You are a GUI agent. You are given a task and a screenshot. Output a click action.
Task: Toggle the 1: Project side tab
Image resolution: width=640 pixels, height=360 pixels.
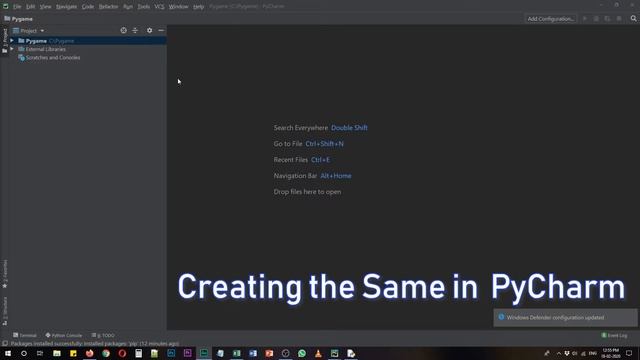point(5,40)
